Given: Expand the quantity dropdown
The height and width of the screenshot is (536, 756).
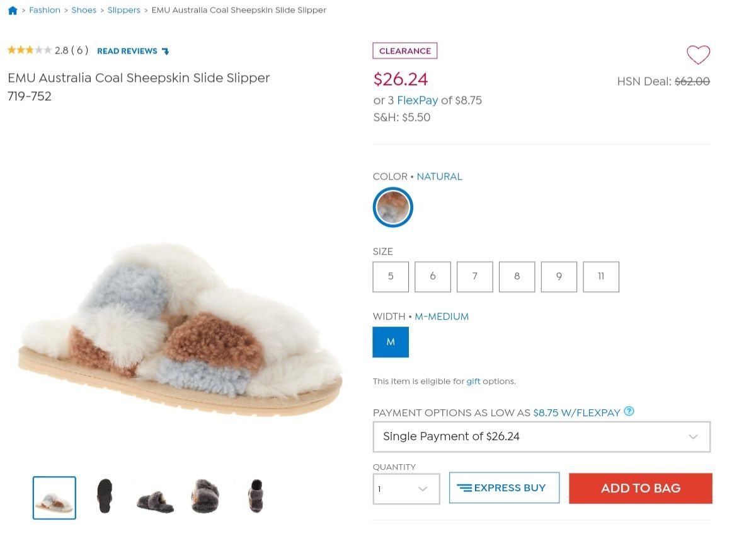Looking at the screenshot, I should [406, 489].
